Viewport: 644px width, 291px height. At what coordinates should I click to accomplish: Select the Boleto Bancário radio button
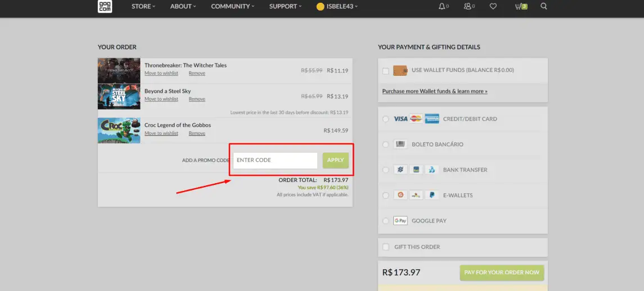(x=385, y=144)
